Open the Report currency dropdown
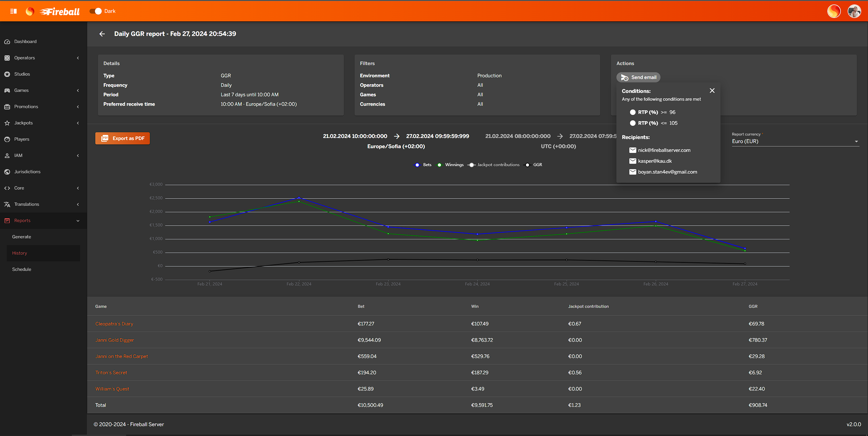 tap(795, 141)
